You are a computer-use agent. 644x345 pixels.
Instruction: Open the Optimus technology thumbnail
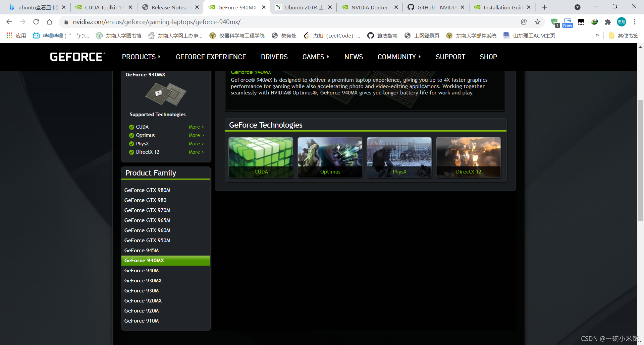[330, 157]
